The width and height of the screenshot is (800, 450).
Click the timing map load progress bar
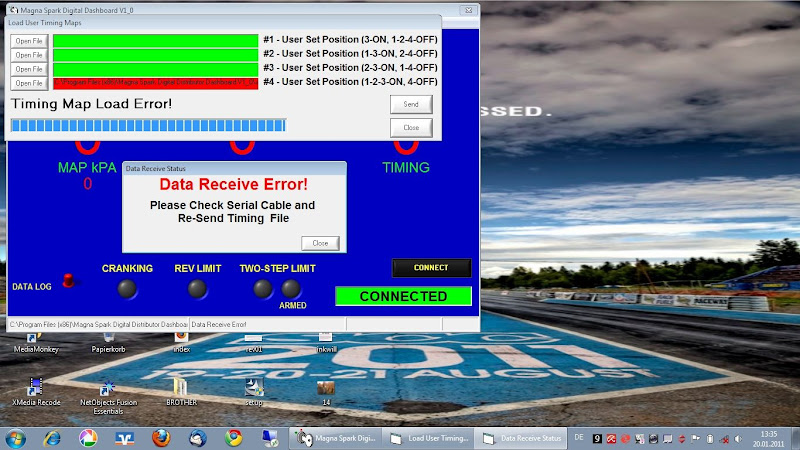(148, 125)
